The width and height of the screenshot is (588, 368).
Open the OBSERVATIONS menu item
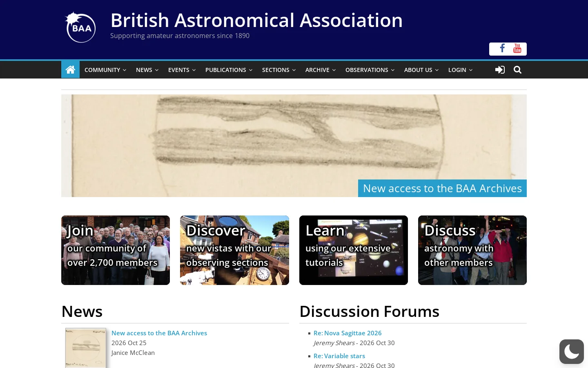367,70
